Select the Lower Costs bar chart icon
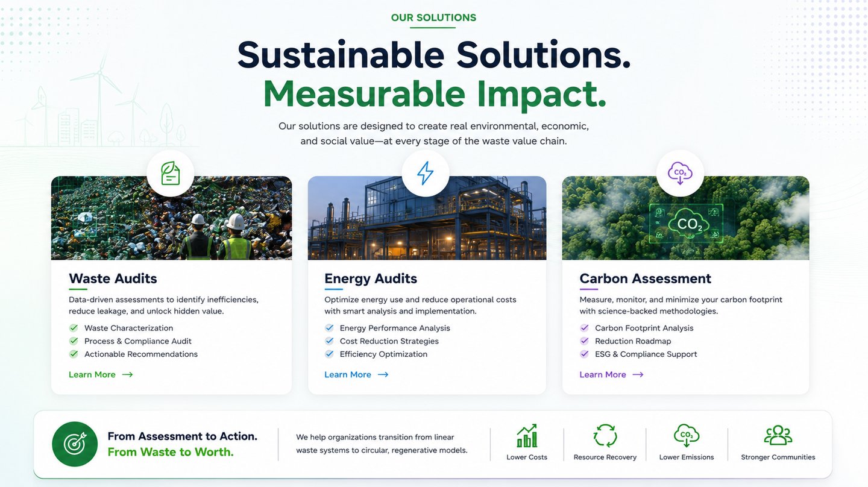Image resolution: width=868 pixels, height=487 pixels. (527, 436)
